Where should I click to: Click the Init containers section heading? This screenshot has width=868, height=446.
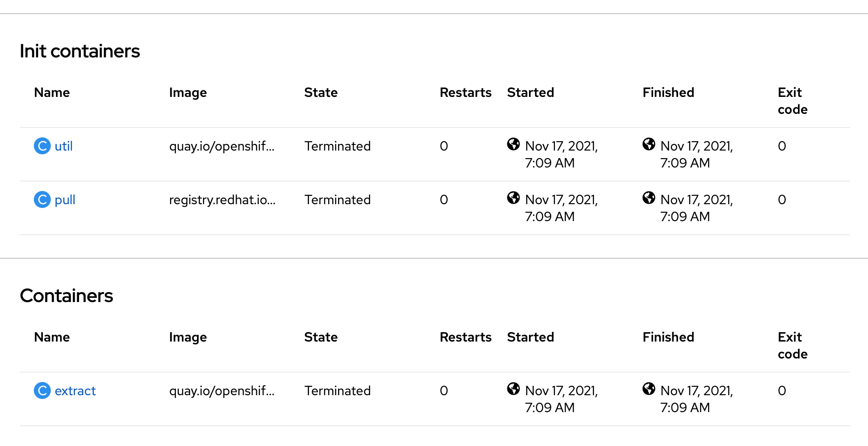coord(80,51)
